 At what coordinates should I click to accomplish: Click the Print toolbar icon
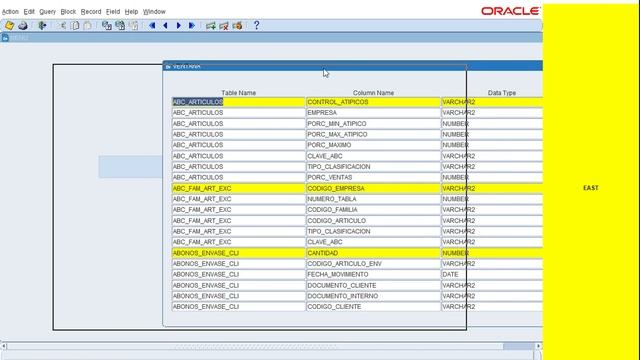tap(23, 26)
